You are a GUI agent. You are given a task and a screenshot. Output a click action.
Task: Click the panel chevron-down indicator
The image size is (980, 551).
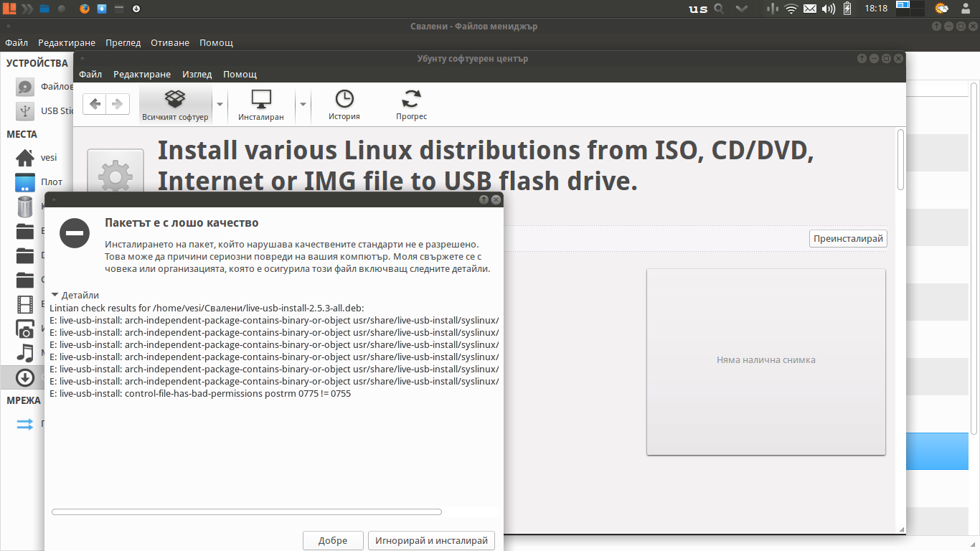tap(743, 9)
